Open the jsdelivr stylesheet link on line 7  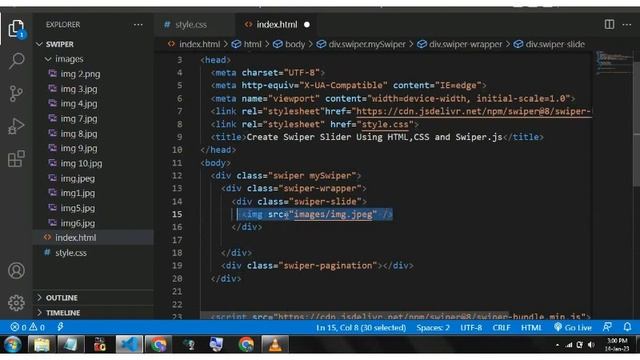(x=473, y=111)
